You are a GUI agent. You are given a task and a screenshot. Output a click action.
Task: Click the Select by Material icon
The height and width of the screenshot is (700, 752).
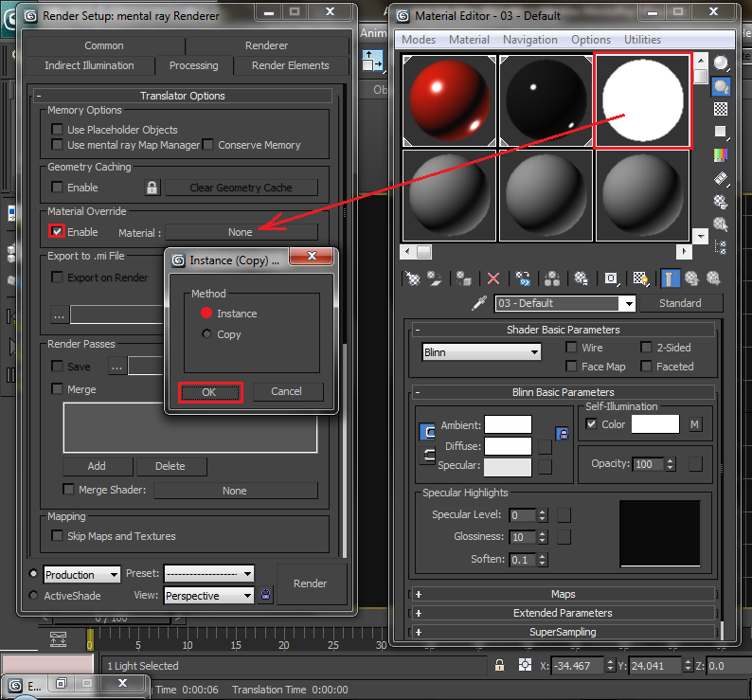(x=721, y=224)
